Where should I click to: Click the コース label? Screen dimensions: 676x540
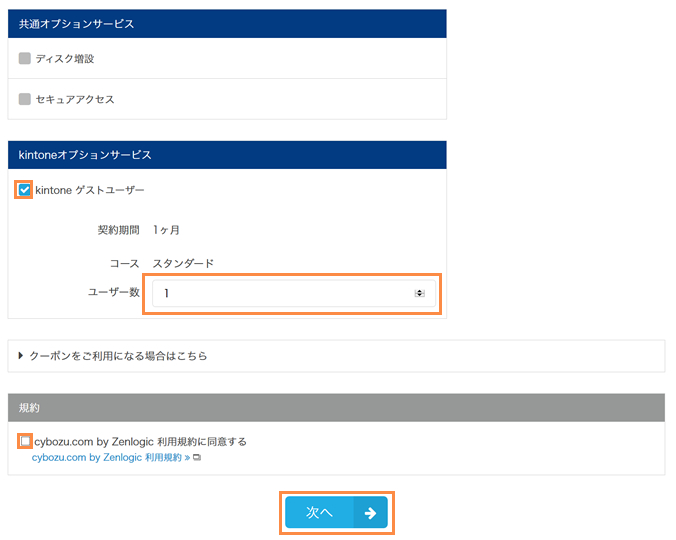pyautogui.click(x=125, y=263)
